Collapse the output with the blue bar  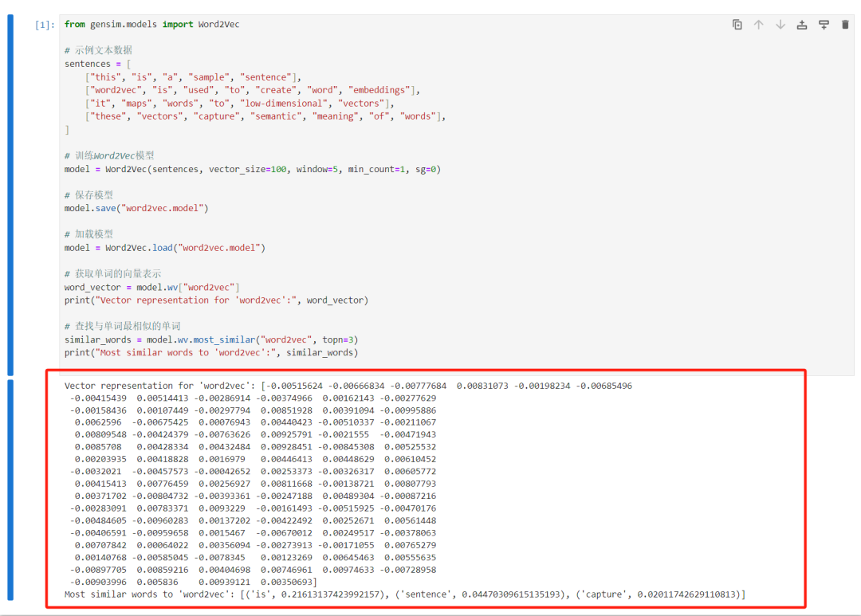[x=10, y=490]
